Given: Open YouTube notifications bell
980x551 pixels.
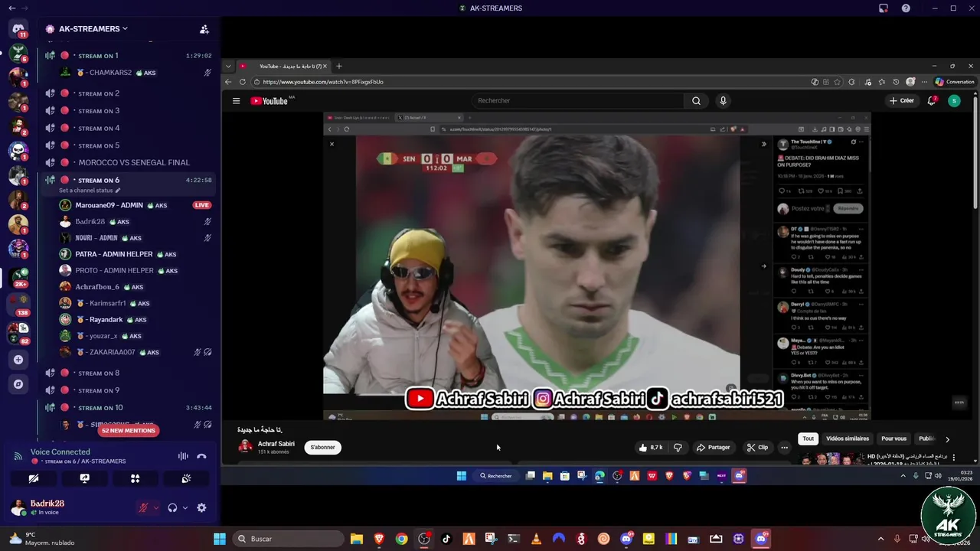Looking at the screenshot, I should 932,101.
